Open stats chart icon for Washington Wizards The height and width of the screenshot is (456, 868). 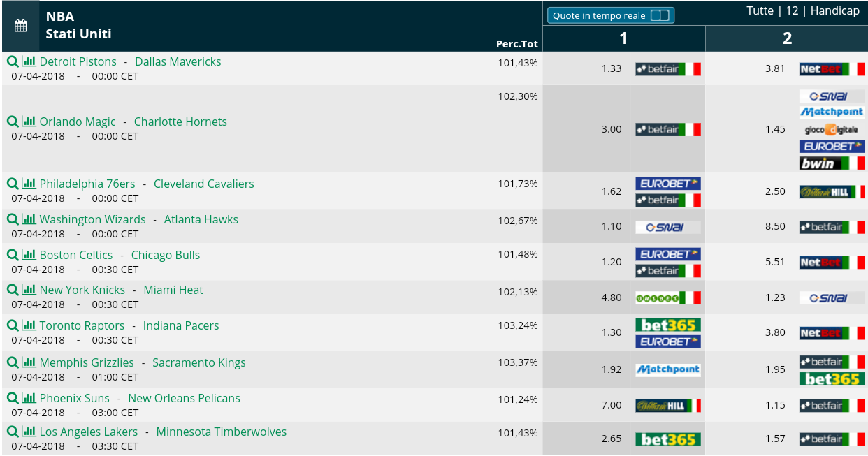click(29, 219)
